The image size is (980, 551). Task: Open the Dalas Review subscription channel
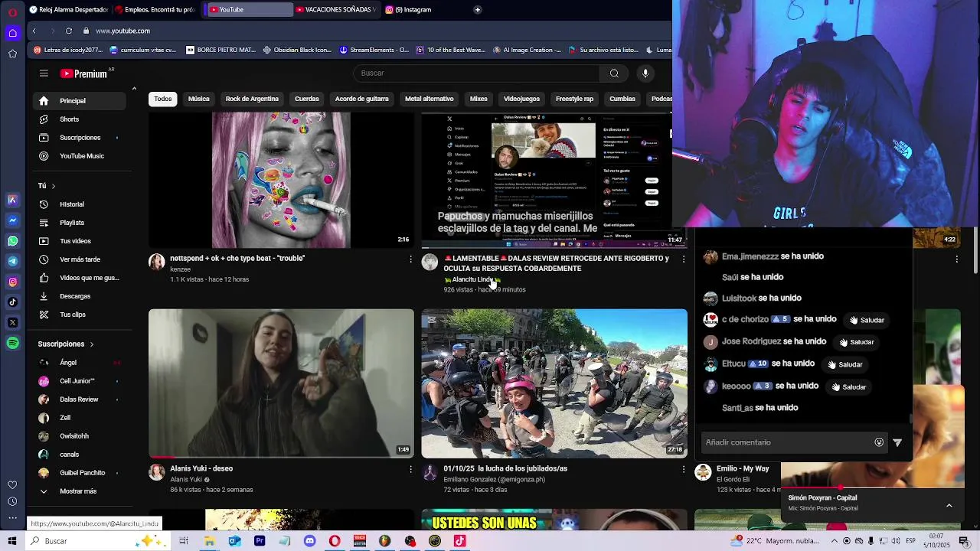[78, 399]
